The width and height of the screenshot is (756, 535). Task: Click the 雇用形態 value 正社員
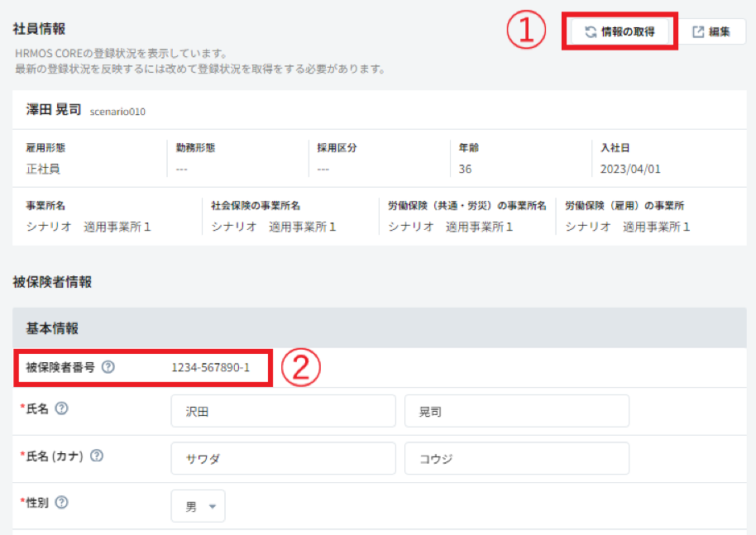click(43, 170)
